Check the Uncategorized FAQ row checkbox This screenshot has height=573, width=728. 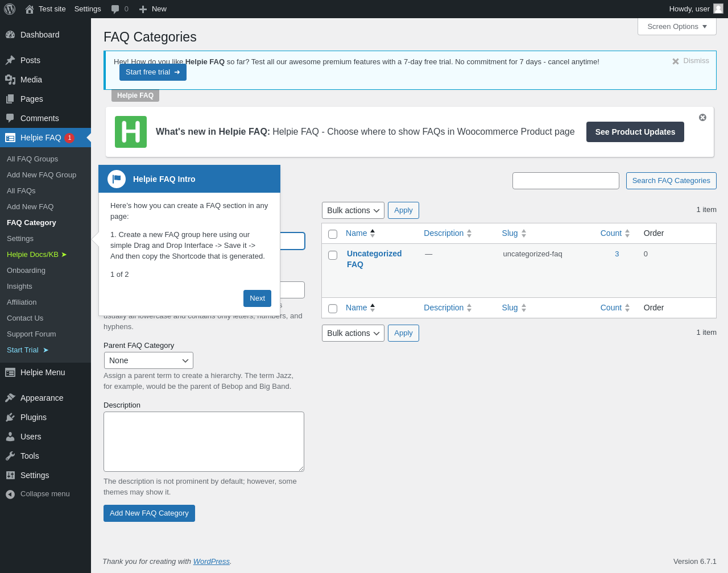(x=333, y=255)
